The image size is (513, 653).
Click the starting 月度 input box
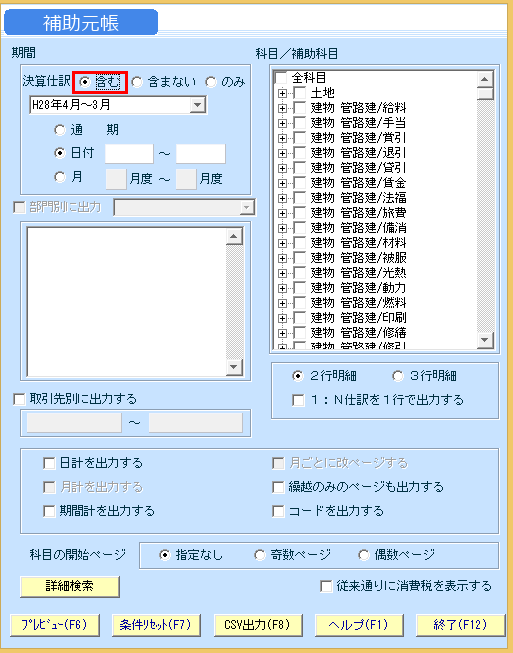[116, 179]
